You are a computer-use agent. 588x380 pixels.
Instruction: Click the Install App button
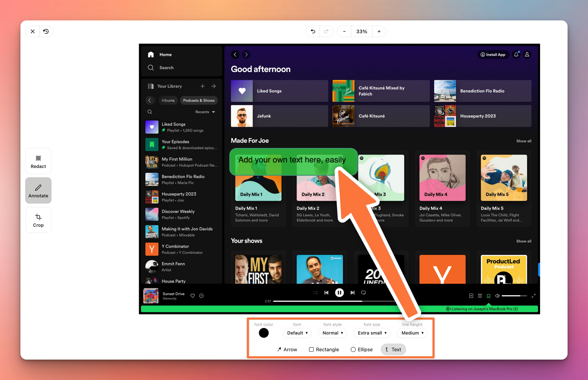pyautogui.click(x=493, y=55)
